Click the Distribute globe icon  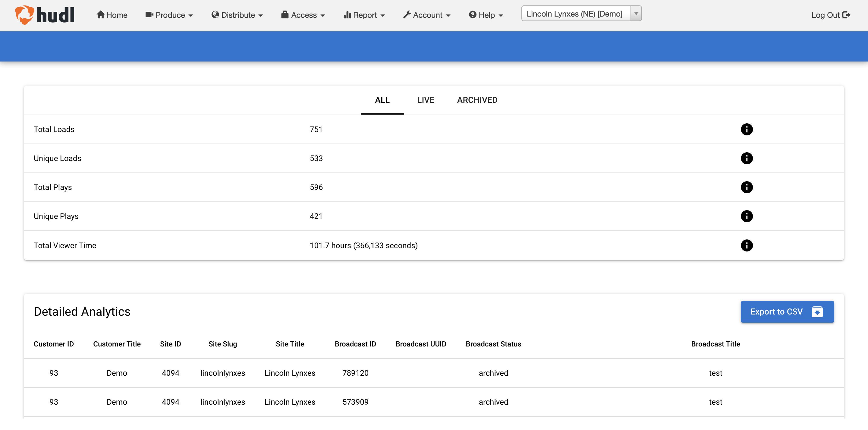(215, 14)
